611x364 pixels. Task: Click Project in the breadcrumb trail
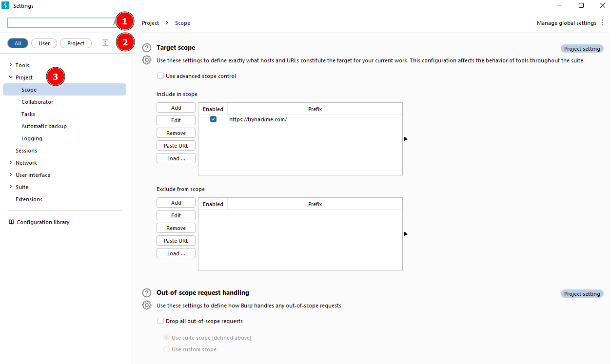(x=150, y=22)
